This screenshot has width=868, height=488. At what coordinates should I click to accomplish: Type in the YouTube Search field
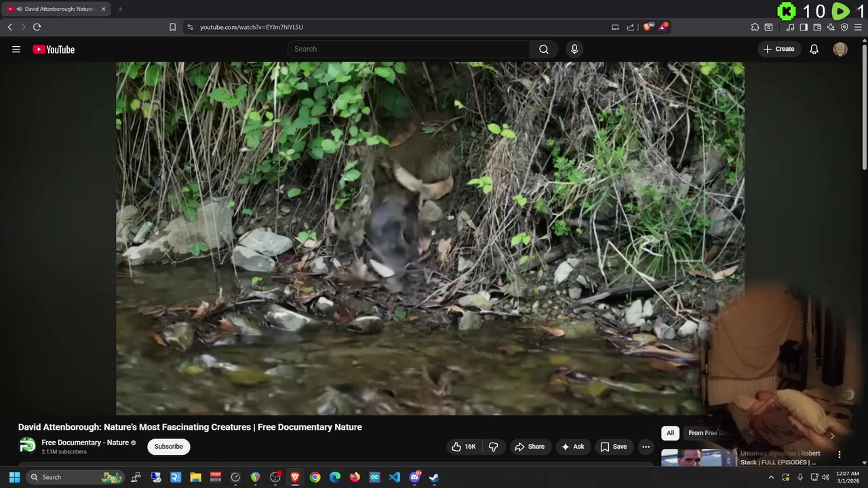click(x=409, y=49)
